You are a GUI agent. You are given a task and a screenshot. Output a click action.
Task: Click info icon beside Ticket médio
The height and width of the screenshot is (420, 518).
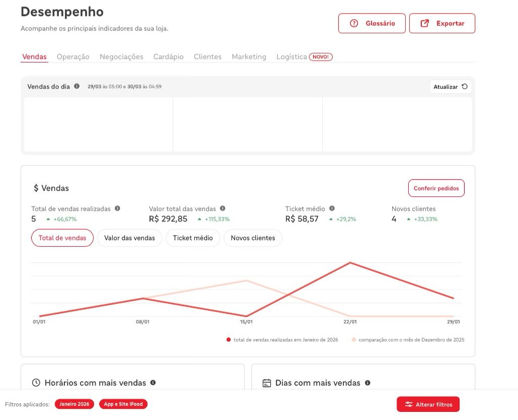[x=332, y=208]
